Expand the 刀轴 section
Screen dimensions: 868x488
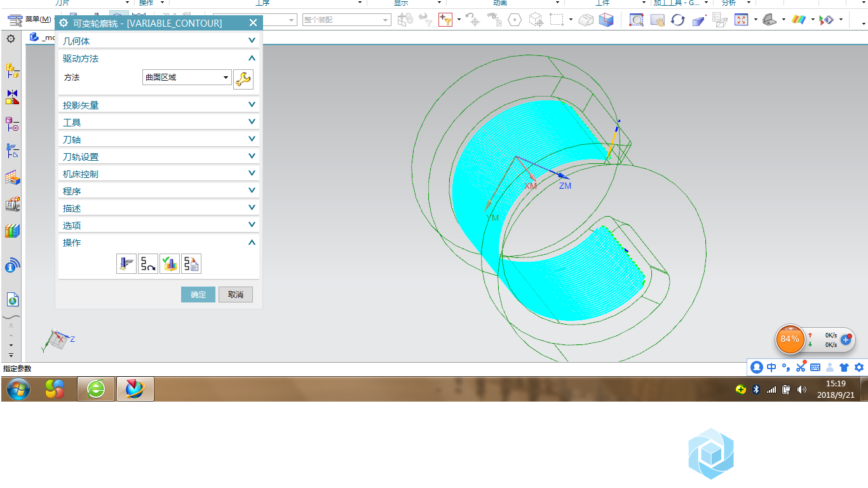click(x=159, y=140)
